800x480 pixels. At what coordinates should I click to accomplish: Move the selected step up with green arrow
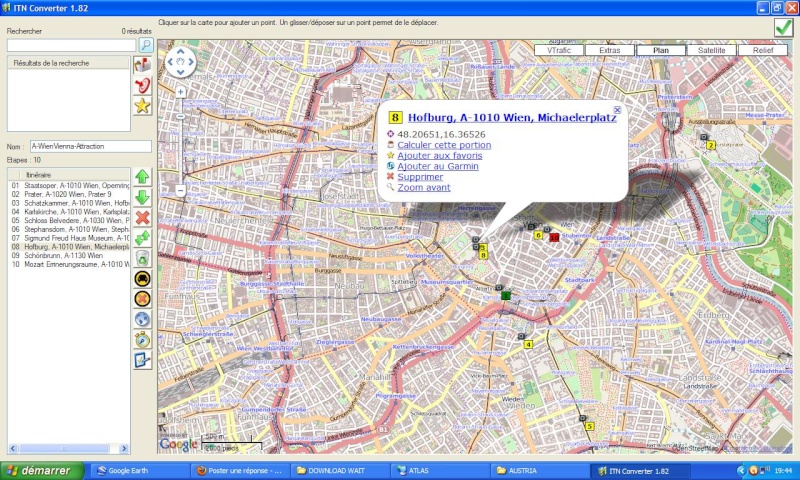[142, 177]
